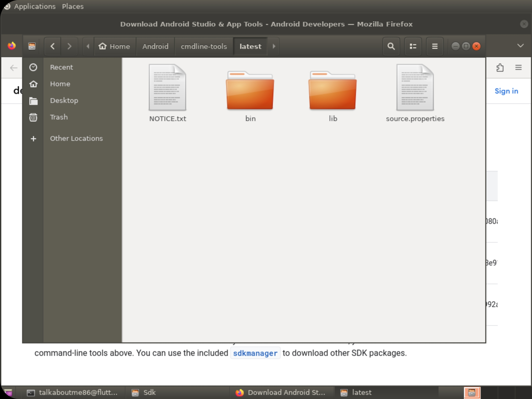
Task: Open the file manager hamburger menu
Action: click(x=435, y=46)
